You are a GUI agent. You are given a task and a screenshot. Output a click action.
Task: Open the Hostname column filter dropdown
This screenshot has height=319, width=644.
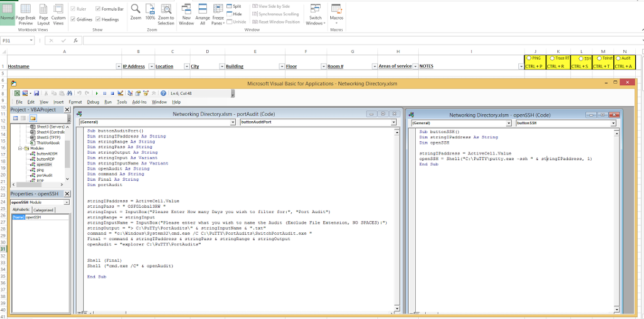tap(119, 66)
